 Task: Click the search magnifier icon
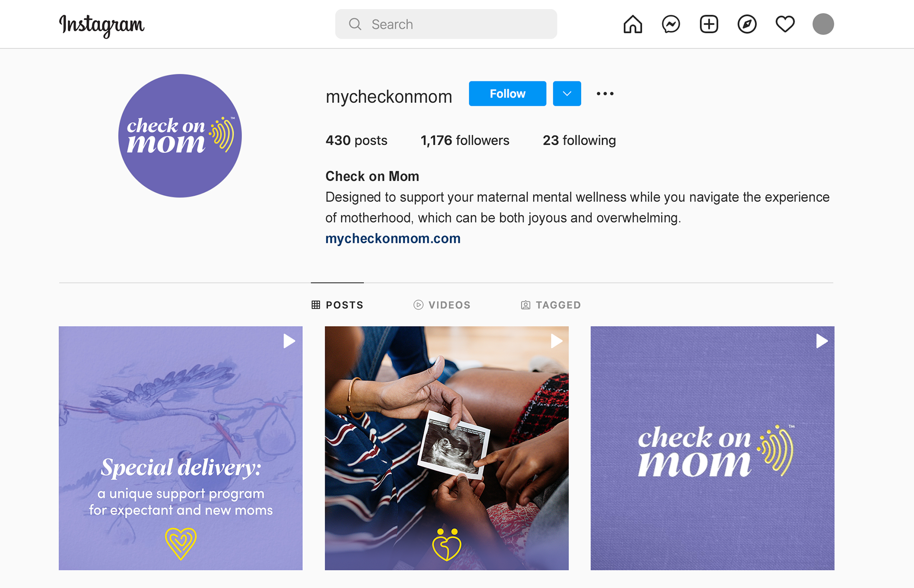click(x=355, y=24)
